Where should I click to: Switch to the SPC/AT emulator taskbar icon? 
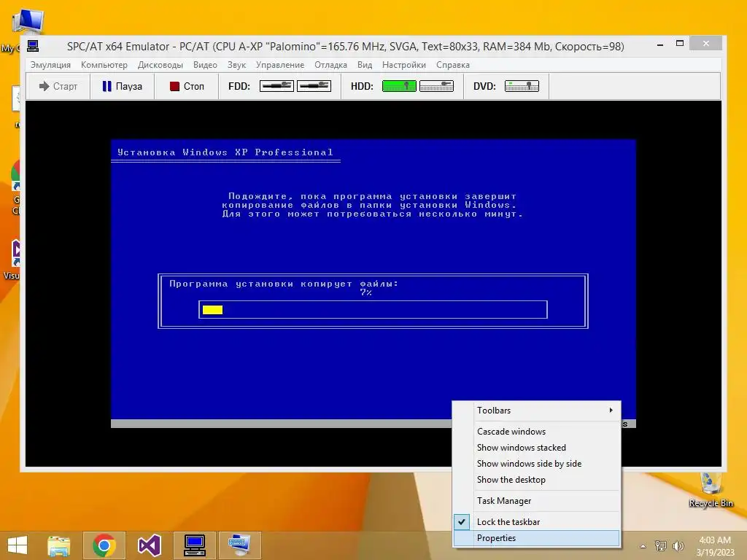click(x=195, y=545)
